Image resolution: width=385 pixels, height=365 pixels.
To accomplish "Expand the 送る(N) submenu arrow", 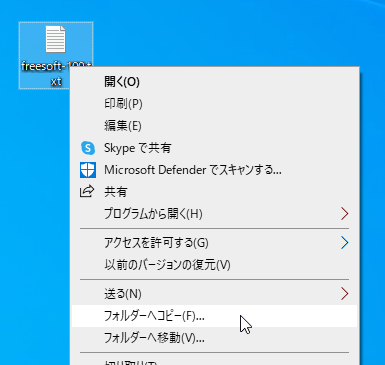I will [x=345, y=294].
